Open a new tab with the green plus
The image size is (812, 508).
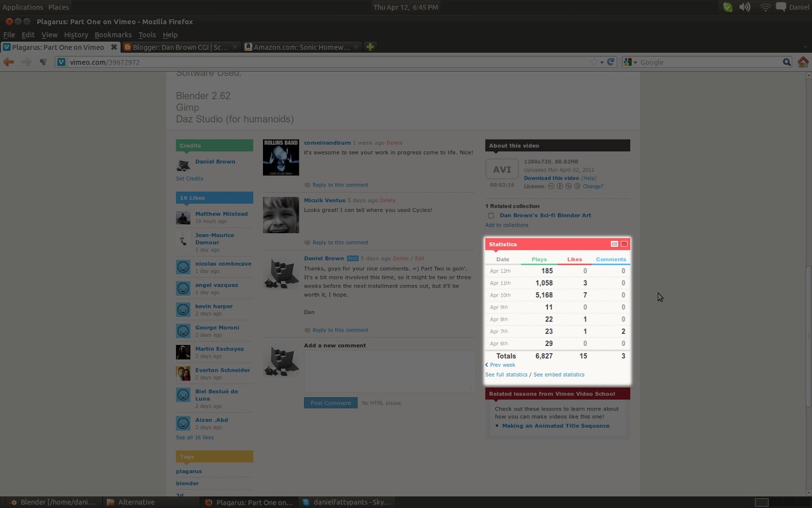370,47
